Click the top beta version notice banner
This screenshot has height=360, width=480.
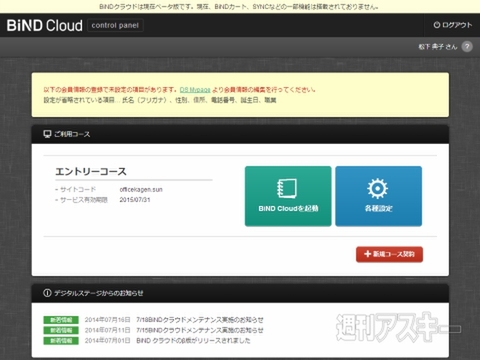[240, 7]
